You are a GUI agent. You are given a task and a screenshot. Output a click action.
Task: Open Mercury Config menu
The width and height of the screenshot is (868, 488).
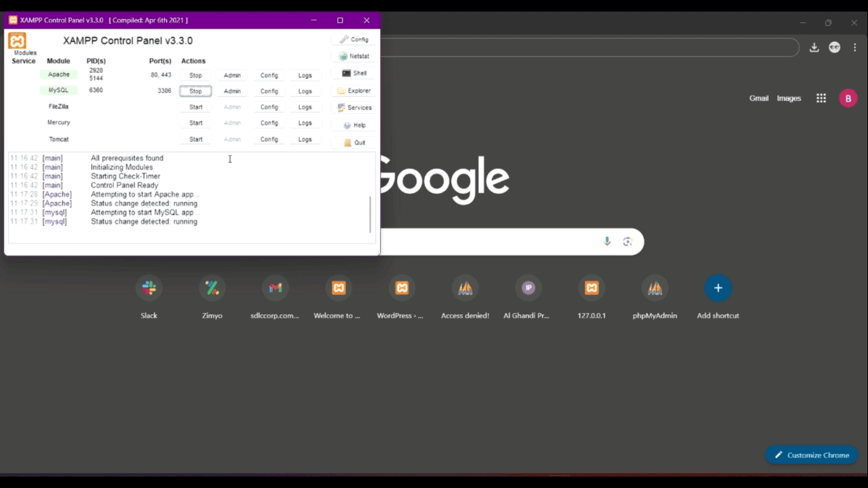pos(269,123)
